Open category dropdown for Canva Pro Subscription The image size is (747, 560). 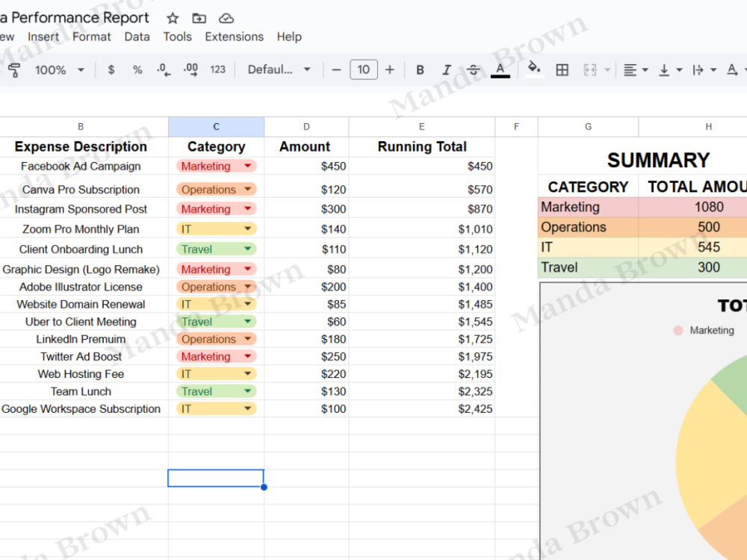tap(248, 189)
